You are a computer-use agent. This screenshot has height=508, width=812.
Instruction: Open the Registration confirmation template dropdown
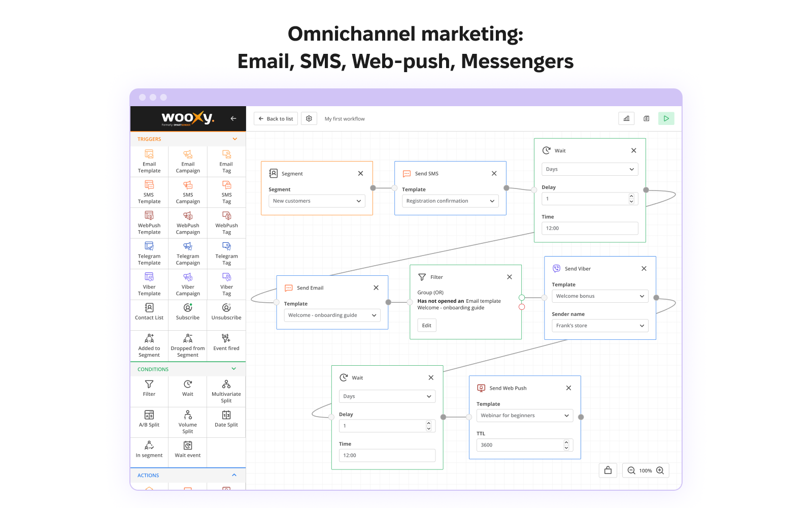tap(451, 201)
